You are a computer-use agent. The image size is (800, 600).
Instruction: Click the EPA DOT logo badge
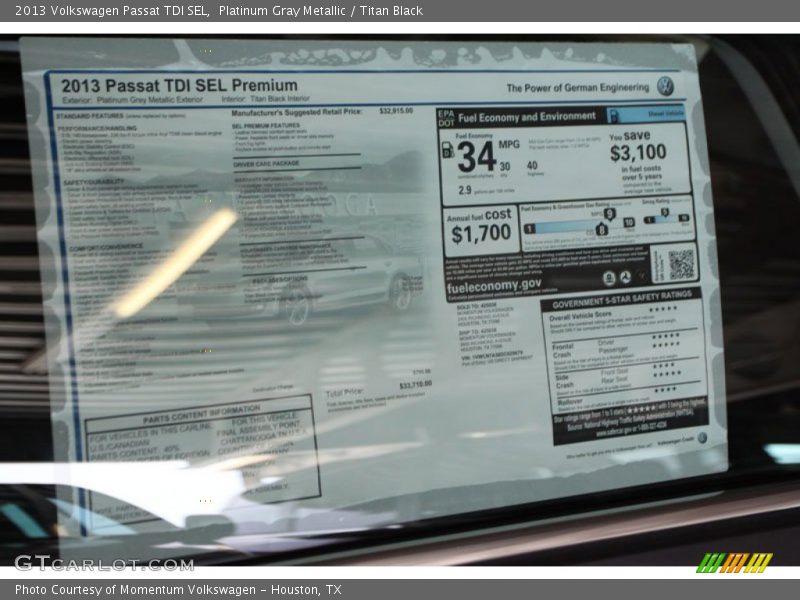443,115
